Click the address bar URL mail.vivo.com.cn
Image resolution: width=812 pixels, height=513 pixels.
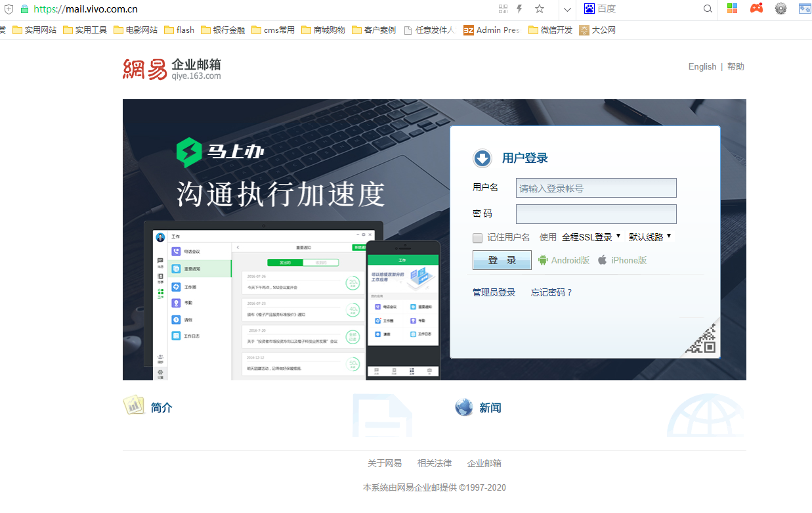pos(85,9)
